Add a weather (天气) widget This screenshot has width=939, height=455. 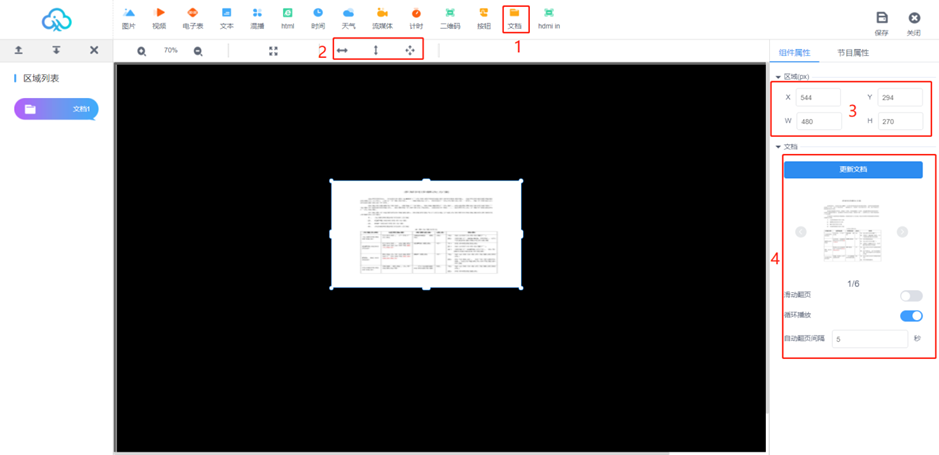click(348, 18)
